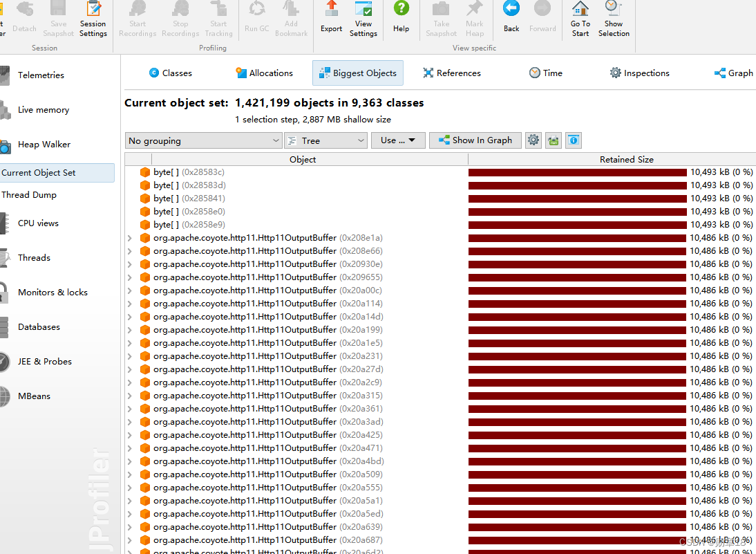Image resolution: width=756 pixels, height=554 pixels.
Task: Click the Retained Size column header
Action: pos(626,159)
